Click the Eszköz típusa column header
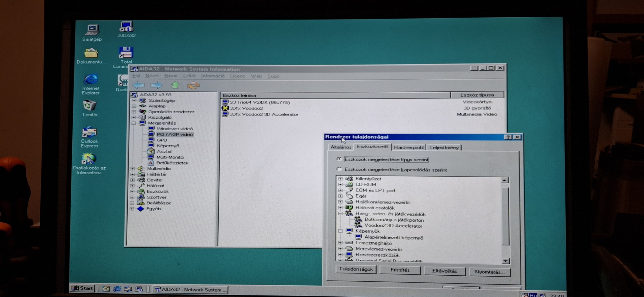644x297 pixels. coord(477,95)
